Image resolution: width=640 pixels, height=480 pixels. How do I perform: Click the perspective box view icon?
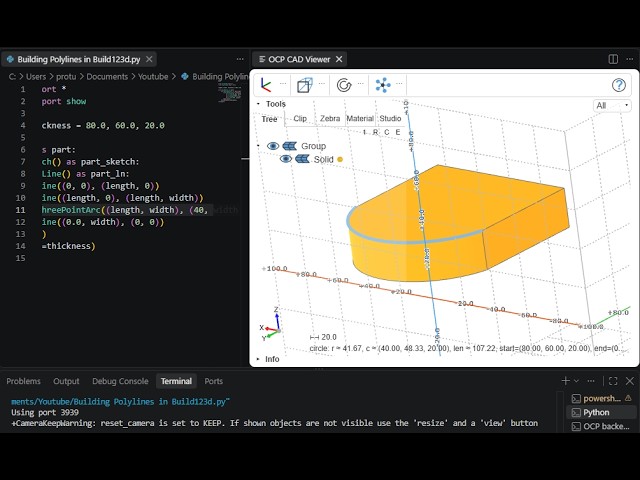[304, 85]
